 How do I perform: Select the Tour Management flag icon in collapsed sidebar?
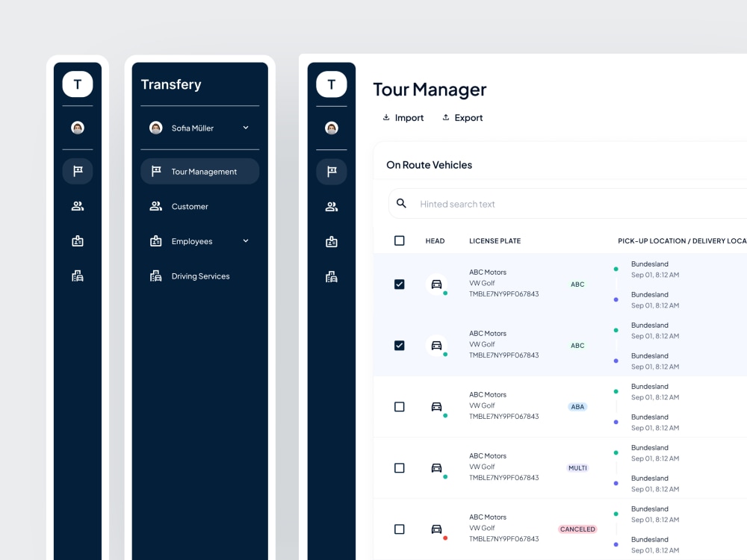(78, 171)
